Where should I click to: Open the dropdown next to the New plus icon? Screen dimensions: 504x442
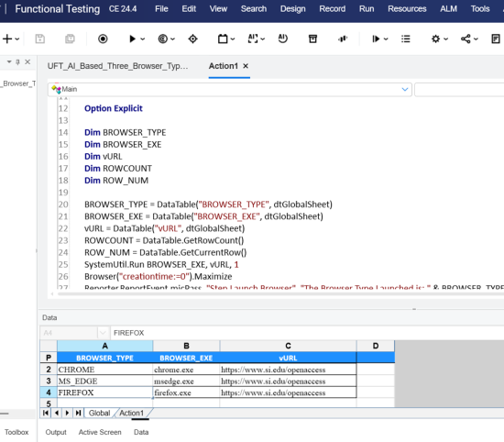click(x=17, y=39)
